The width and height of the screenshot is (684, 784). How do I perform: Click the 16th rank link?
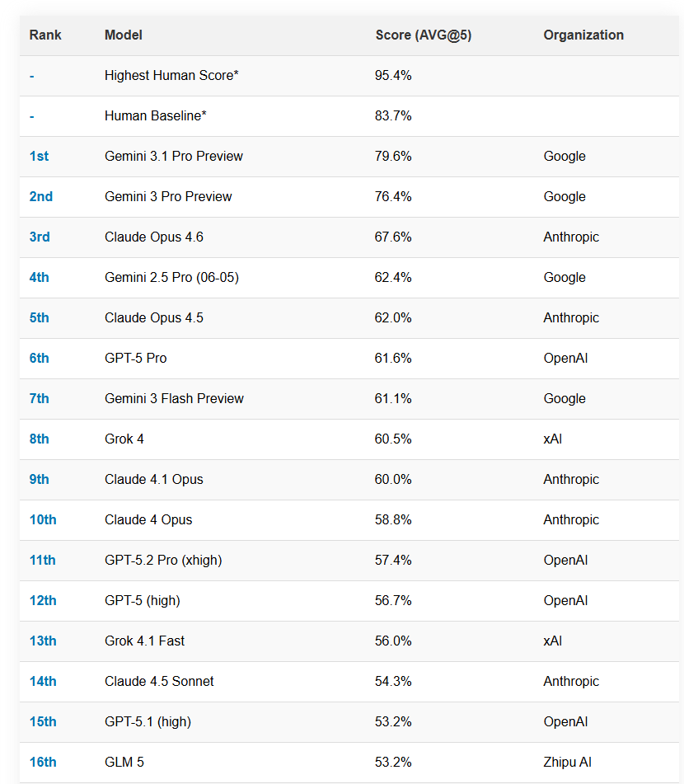pyautogui.click(x=43, y=763)
